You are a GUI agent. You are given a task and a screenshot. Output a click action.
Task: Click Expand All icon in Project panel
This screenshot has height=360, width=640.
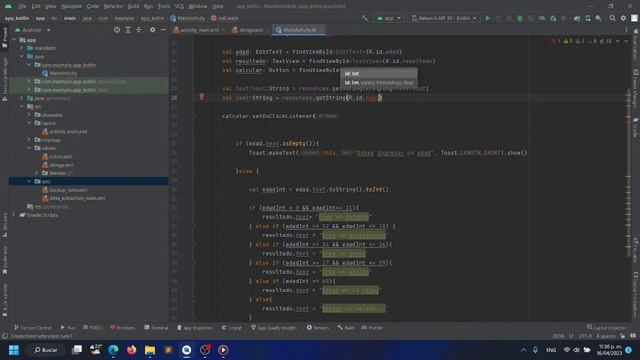[128, 30]
